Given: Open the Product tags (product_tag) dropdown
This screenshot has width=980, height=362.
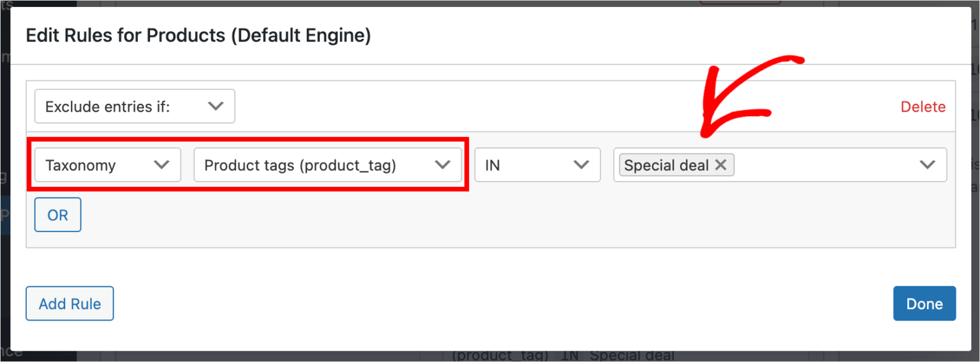Looking at the screenshot, I should click(x=327, y=165).
